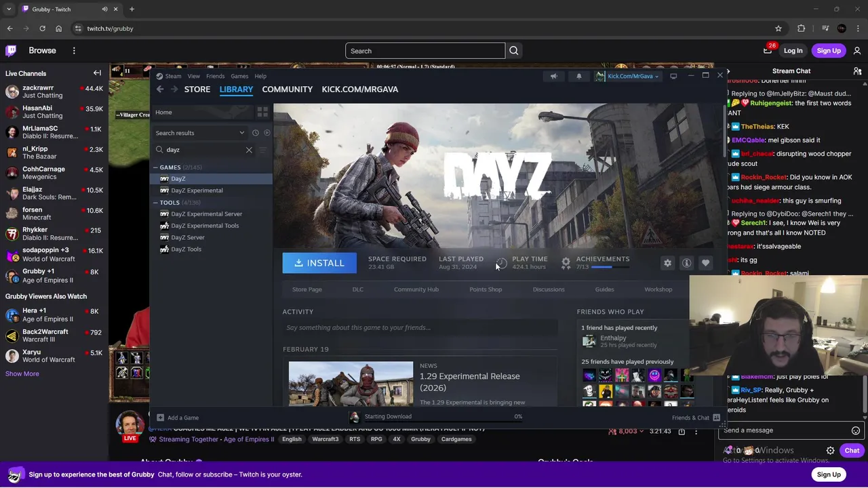Reload the twitch.tv page
The width and height of the screenshot is (868, 488).
[x=42, y=28]
